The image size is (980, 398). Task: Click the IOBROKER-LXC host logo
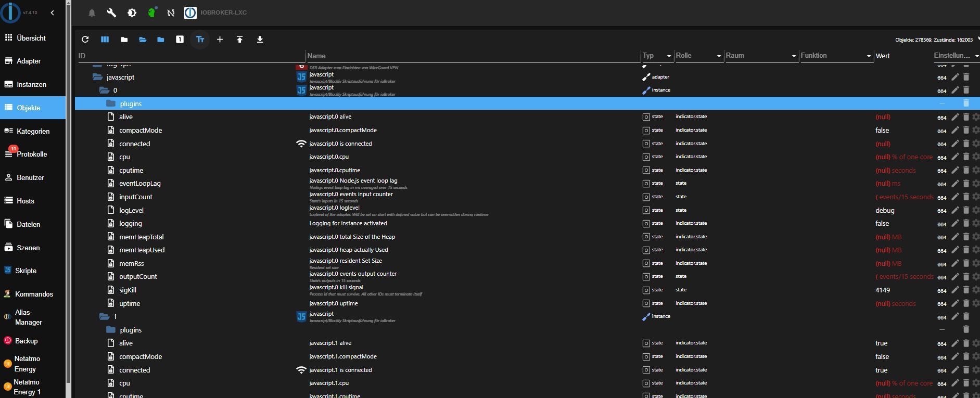coord(190,13)
